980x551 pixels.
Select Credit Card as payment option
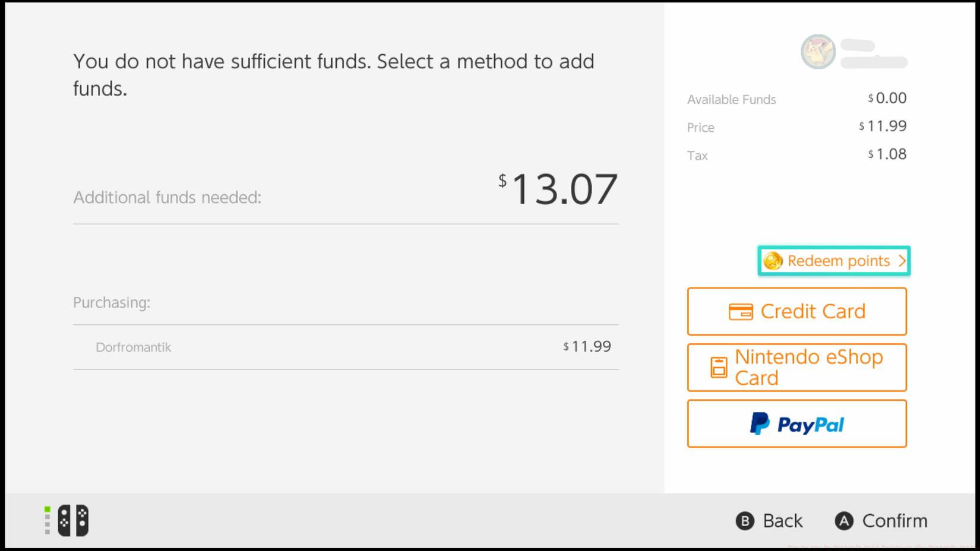coord(796,311)
